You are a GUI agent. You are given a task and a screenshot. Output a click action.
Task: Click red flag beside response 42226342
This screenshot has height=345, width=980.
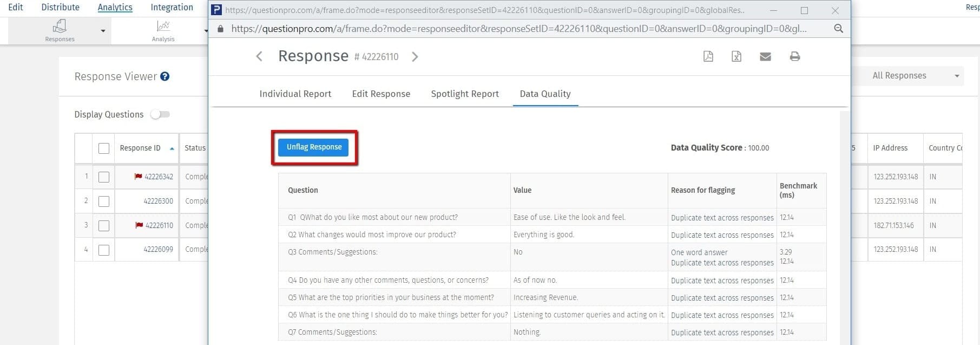tap(138, 177)
